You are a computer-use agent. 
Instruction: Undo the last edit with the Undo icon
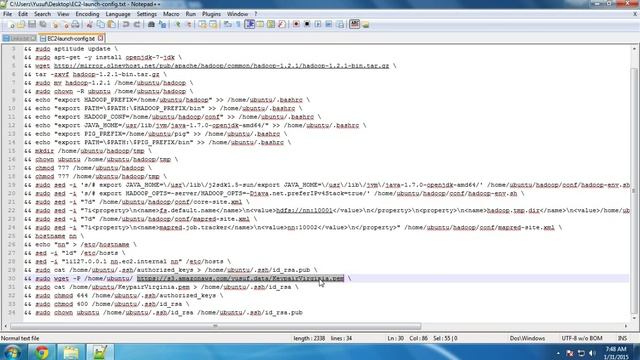coord(126,24)
